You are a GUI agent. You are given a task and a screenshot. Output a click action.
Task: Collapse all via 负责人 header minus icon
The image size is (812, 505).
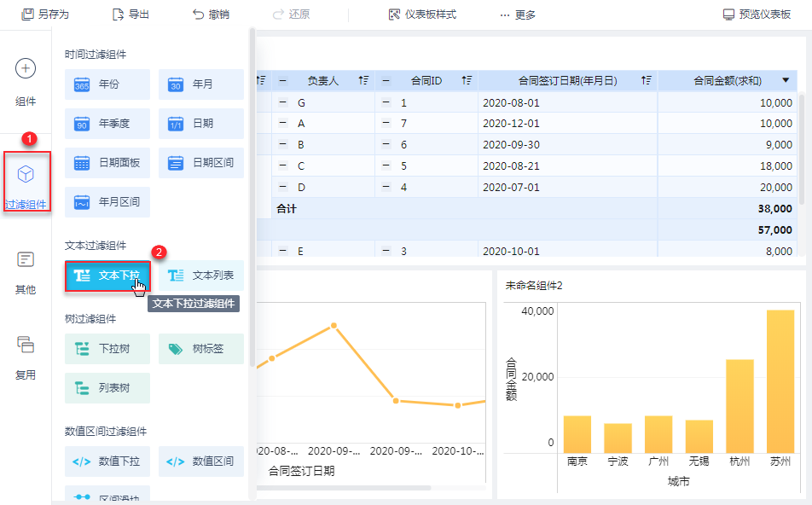[283, 81]
